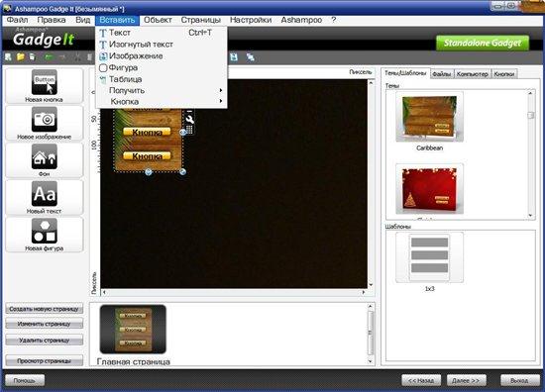The height and width of the screenshot is (392, 545).
Task: Open the Правка menu
Action: click(x=52, y=20)
